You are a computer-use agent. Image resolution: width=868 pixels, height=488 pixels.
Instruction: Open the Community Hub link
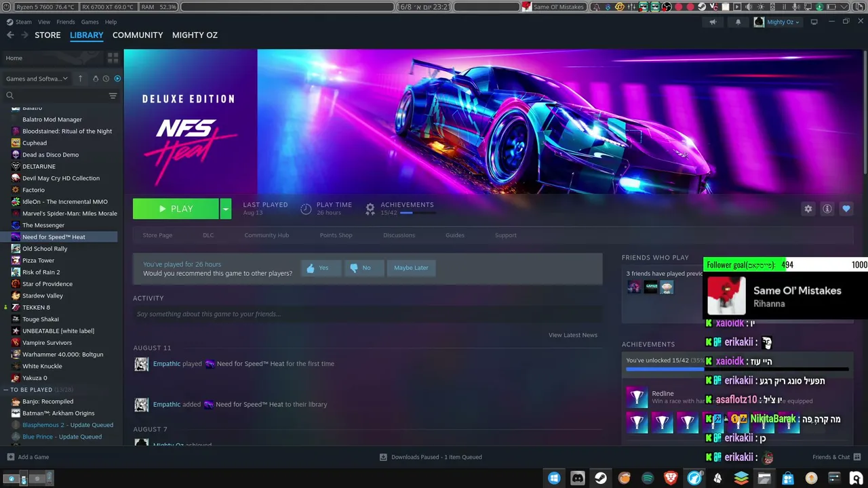pyautogui.click(x=267, y=235)
